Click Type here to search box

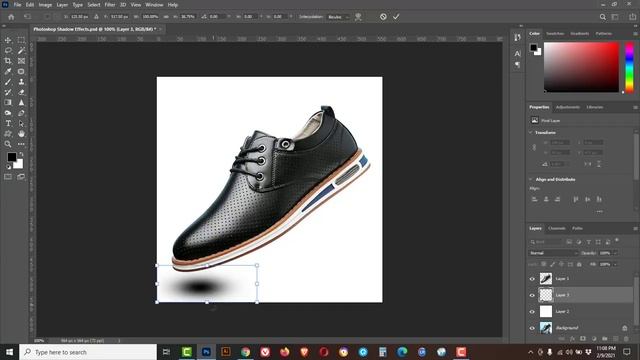pyautogui.click(x=88, y=352)
